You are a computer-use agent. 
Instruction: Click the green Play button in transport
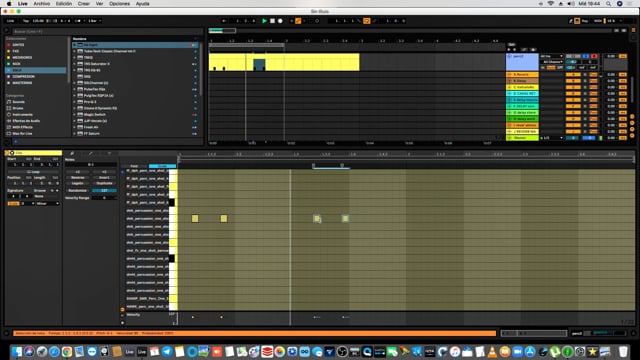(264, 21)
